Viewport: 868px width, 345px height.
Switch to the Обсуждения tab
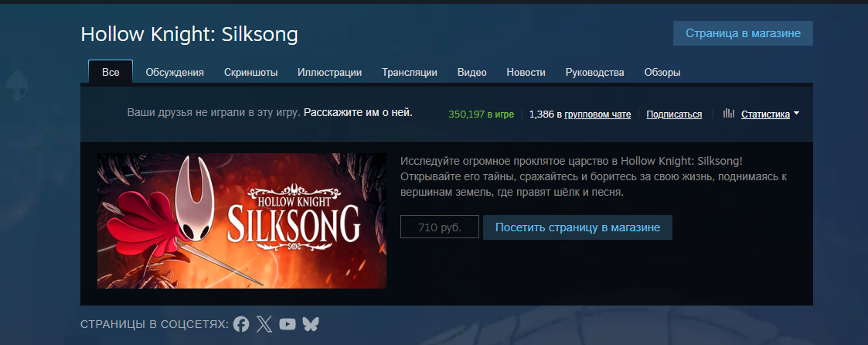point(175,73)
